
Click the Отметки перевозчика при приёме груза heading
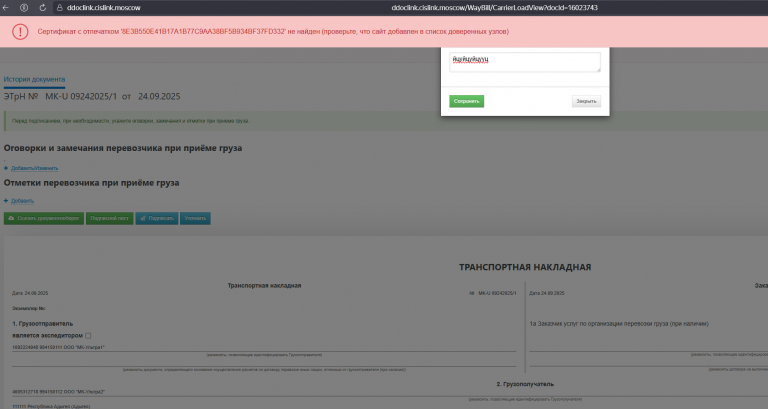(x=92, y=183)
